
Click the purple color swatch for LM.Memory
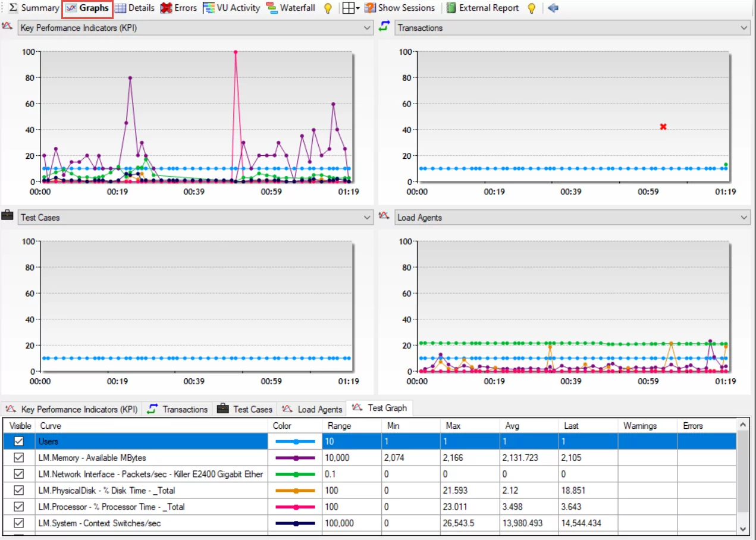(296, 458)
